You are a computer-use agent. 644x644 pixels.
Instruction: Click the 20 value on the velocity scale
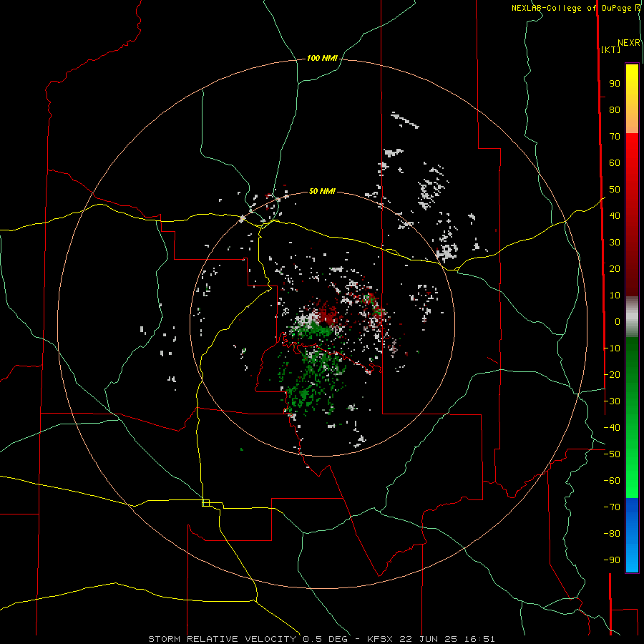(615, 269)
